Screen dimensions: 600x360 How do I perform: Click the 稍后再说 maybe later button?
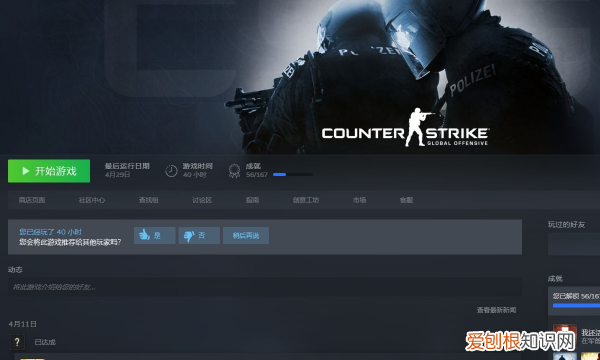point(246,235)
